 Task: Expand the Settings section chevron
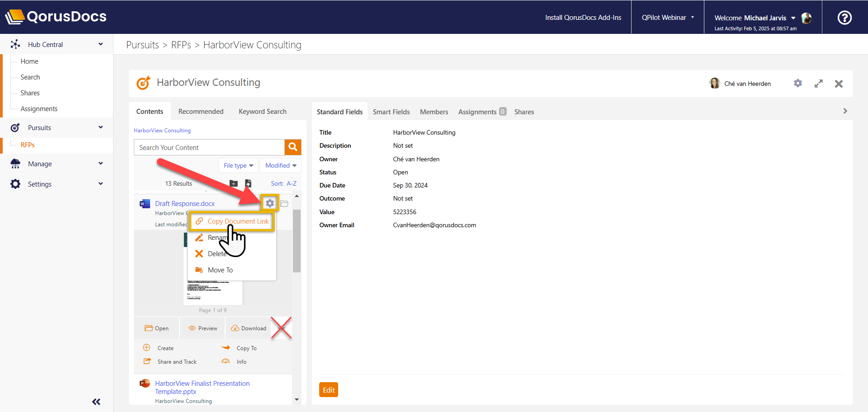(x=100, y=183)
